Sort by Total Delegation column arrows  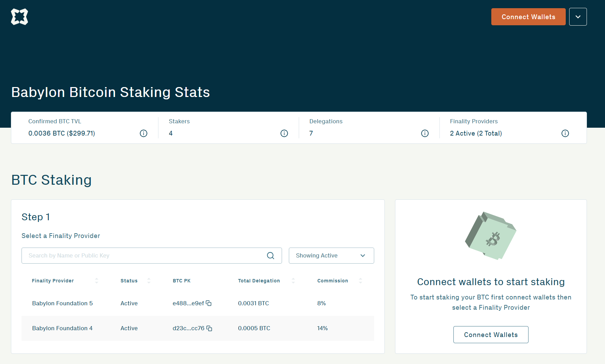(293, 281)
